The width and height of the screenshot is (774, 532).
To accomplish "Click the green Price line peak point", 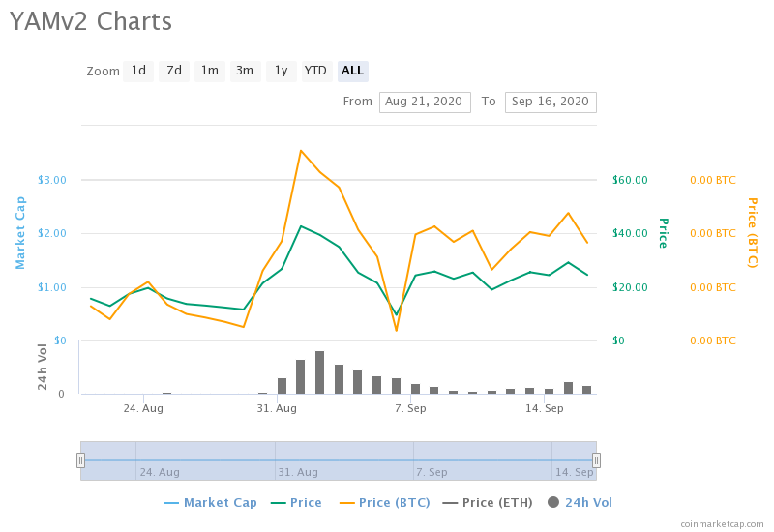I will point(301,226).
